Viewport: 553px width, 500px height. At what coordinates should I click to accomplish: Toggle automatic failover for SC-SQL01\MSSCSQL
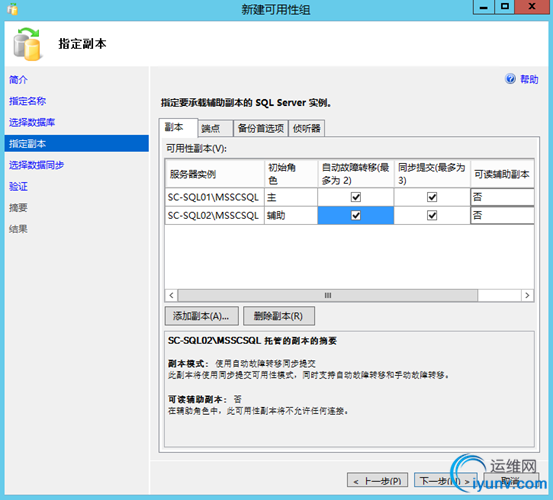click(356, 197)
